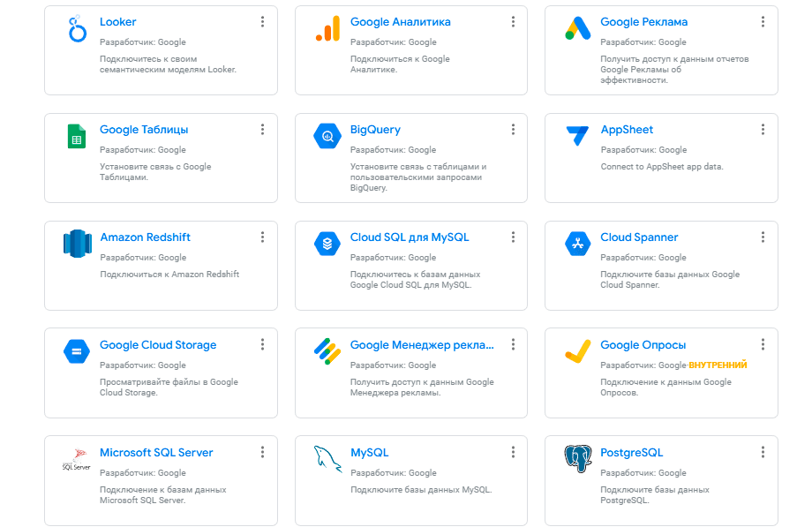Open the PostgreSQL card three-dot menu
Image resolution: width=812 pixels, height=527 pixels.
click(763, 452)
